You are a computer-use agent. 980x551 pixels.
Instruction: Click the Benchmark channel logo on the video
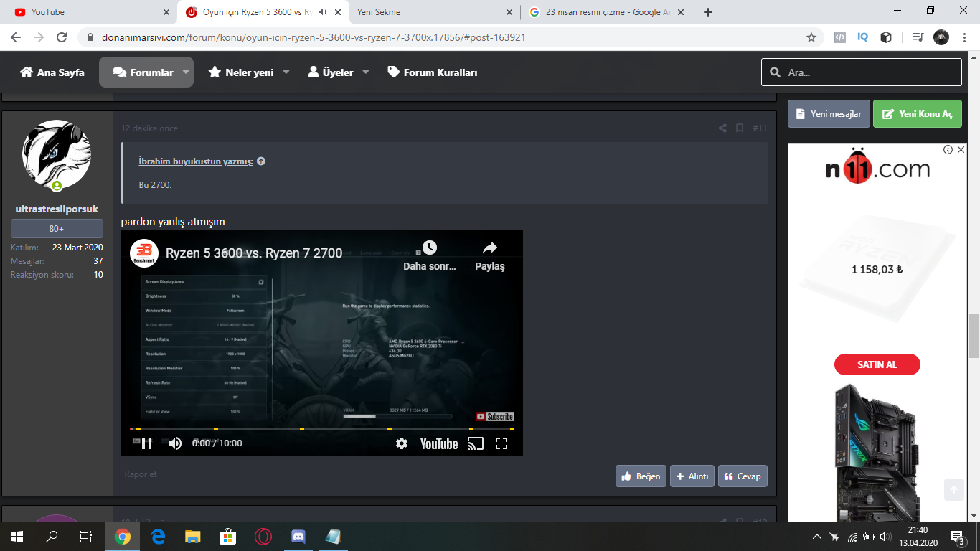pos(144,253)
